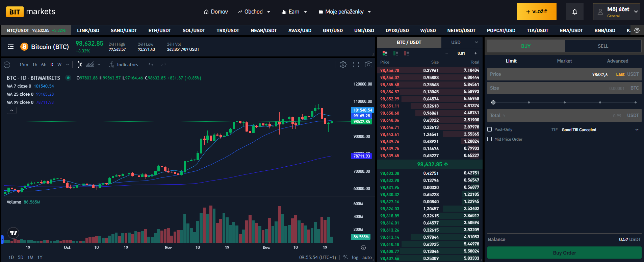Take chart snapshot with camera icon
Viewport: 644px width, 262px height.
click(368, 65)
